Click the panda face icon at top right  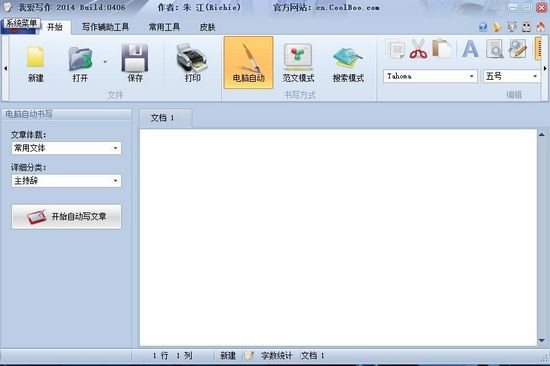point(526,27)
